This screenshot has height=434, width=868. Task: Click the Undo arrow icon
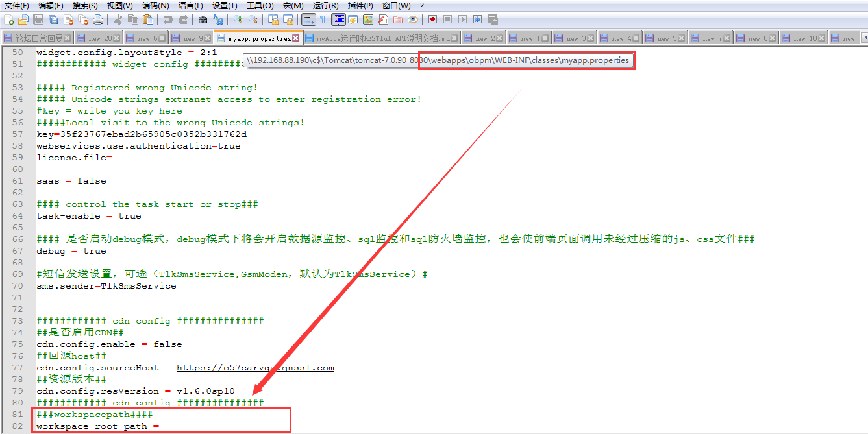168,19
